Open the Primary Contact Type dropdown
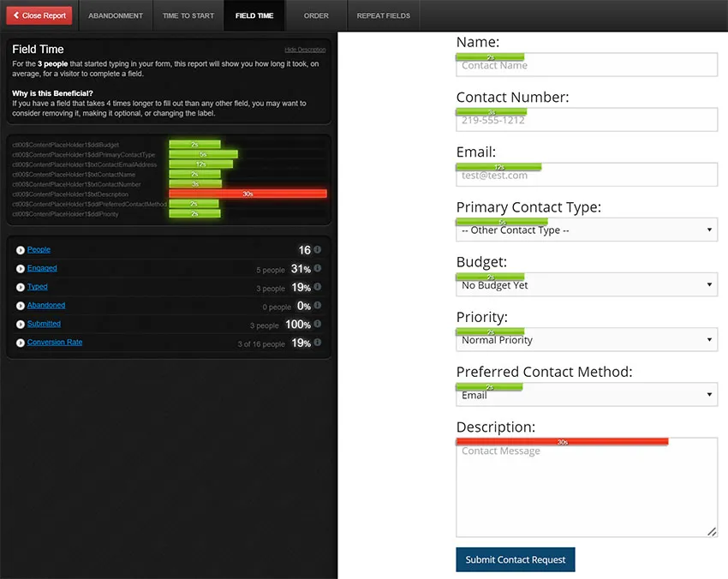This screenshot has height=579, width=728. [x=587, y=230]
